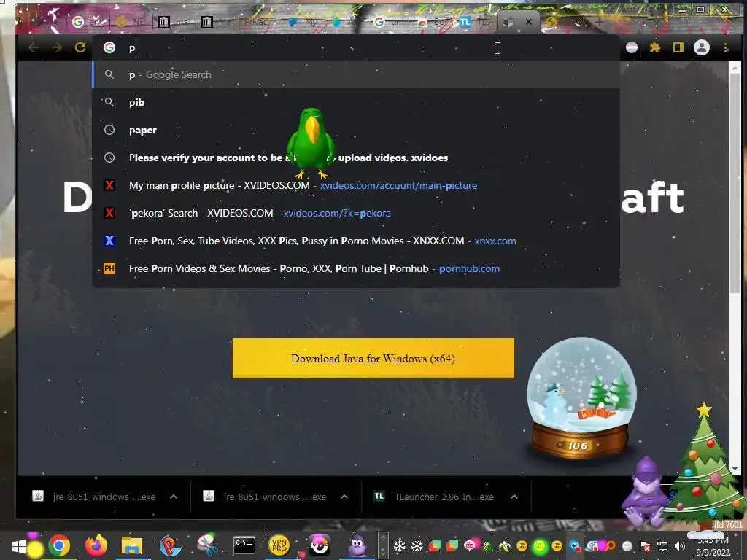Image resolution: width=747 pixels, height=560 pixels.
Task: Open the pink-and-black app on the taskbar
Action: [320, 545]
